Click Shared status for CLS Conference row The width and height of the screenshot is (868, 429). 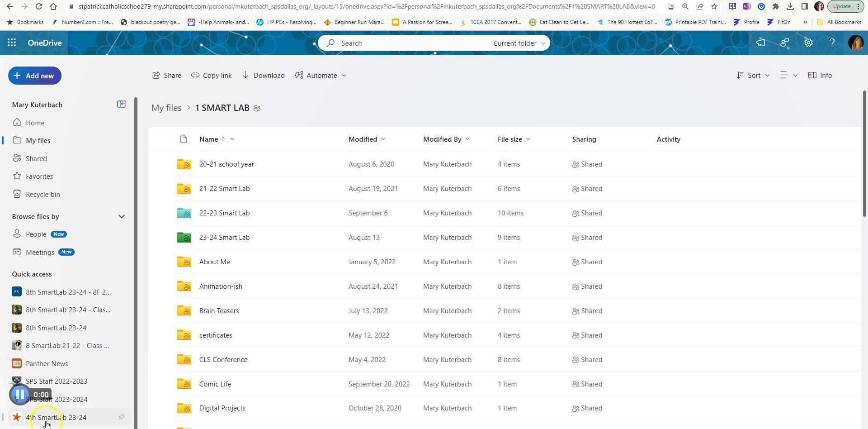click(587, 360)
